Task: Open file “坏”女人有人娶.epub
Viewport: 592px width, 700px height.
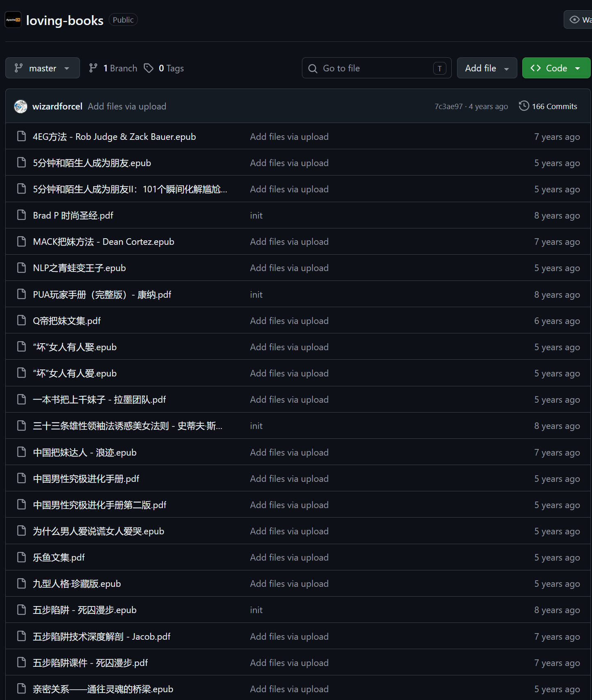Action: (75, 347)
